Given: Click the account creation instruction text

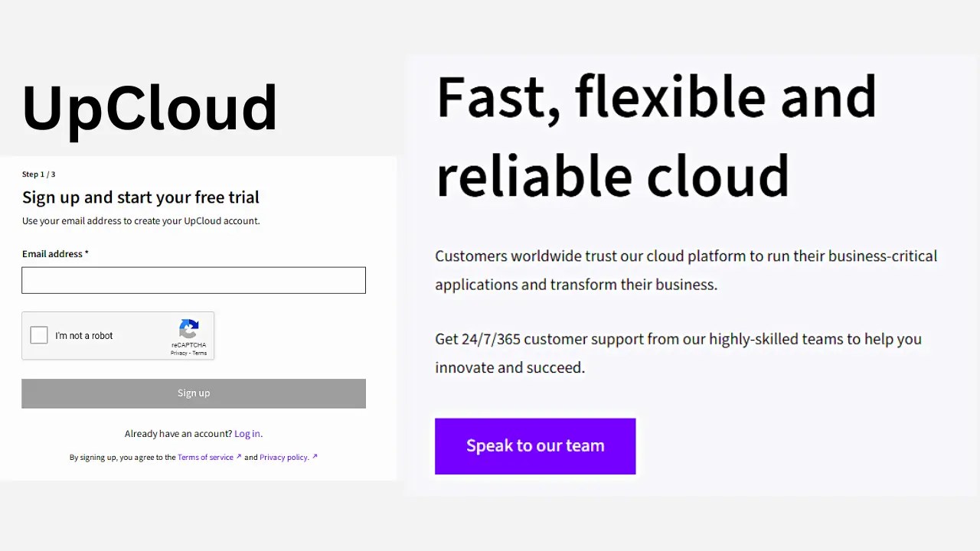Looking at the screenshot, I should (140, 220).
